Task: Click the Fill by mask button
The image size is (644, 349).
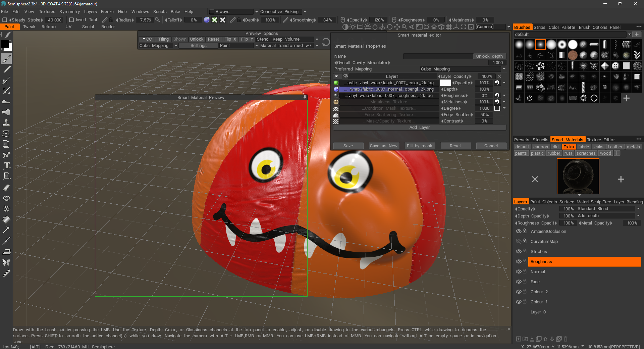Action: pos(420,146)
